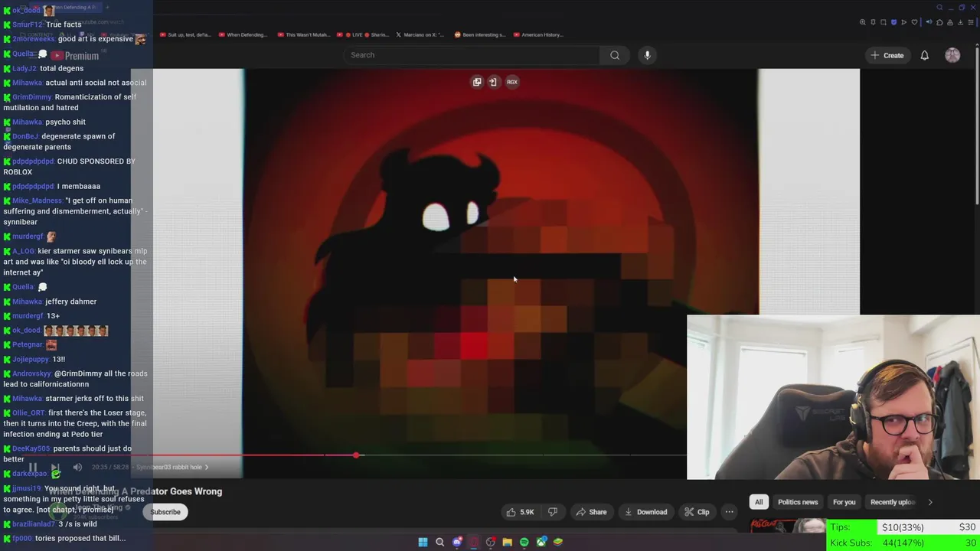This screenshot has width=980, height=551.
Task: Click the first overlay icon above video
Action: (x=476, y=82)
